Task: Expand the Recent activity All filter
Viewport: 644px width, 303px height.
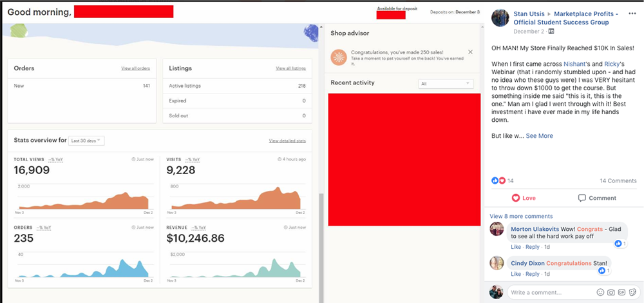Action: tap(446, 83)
